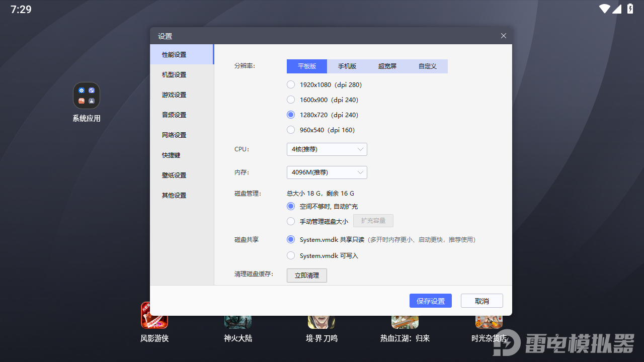Tap the Wi-Fi status bar icon
Screen dimensions: 644x362
(604, 9)
